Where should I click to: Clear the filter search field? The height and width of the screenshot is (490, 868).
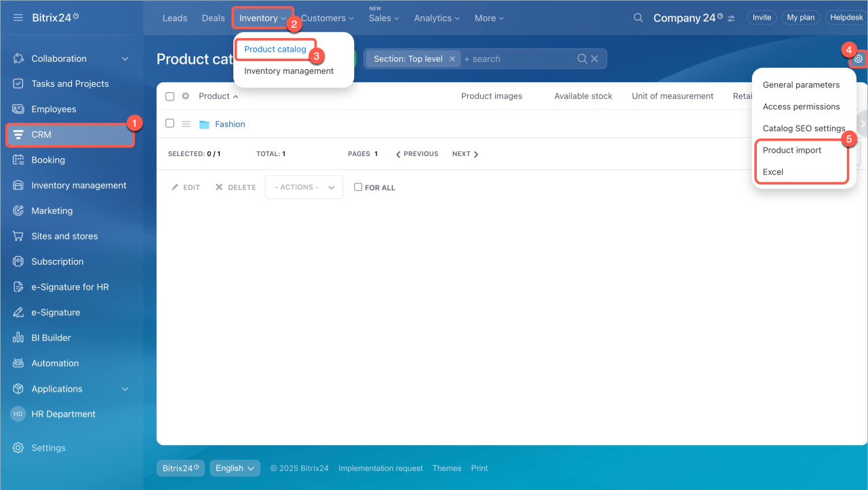pyautogui.click(x=595, y=59)
